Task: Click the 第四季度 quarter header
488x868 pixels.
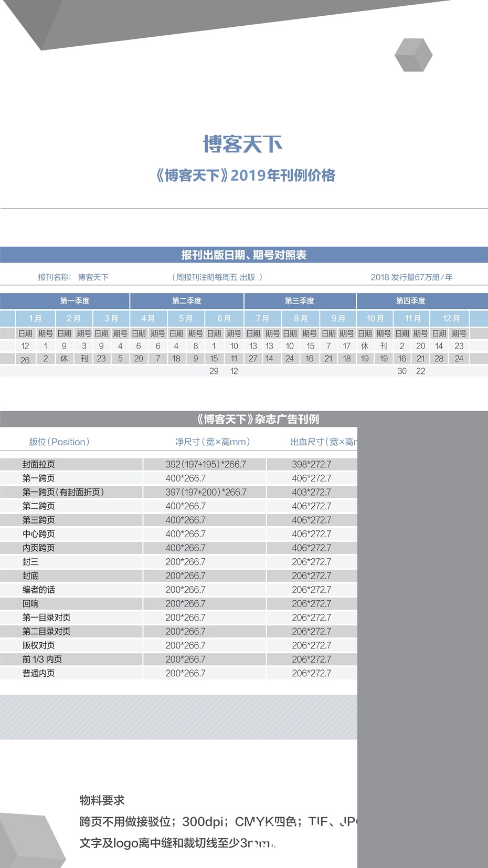Action: click(x=411, y=301)
